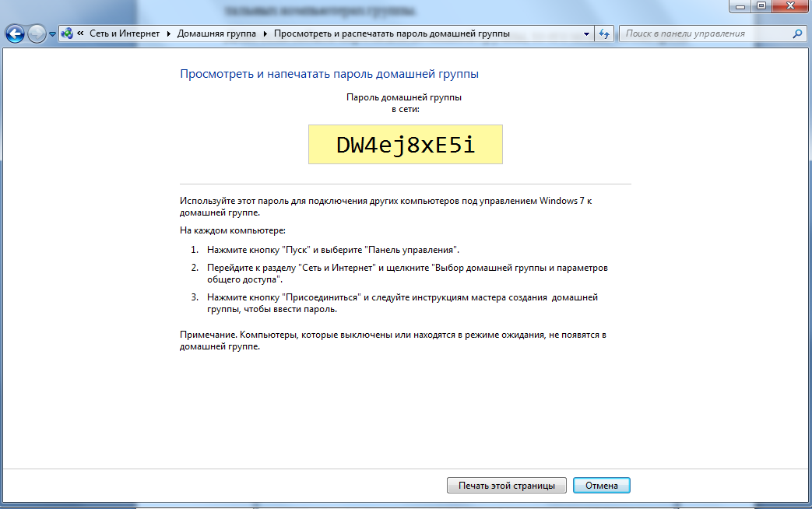The image size is (812, 509).
Task: Minimize the window
Action: (739, 6)
